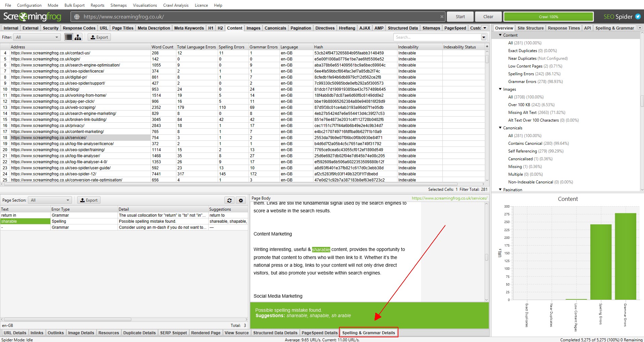644x342 pixels.
Task: Click the Twitter bird icon
Action: click(x=638, y=16)
